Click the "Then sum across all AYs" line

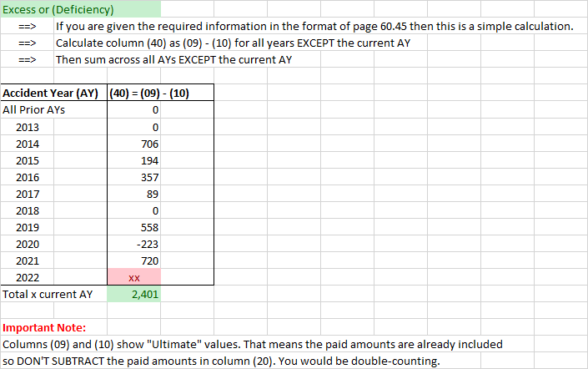click(173, 59)
